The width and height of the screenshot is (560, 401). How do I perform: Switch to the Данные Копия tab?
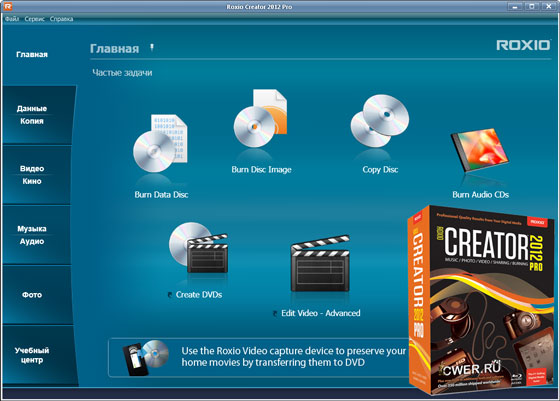(x=38, y=115)
